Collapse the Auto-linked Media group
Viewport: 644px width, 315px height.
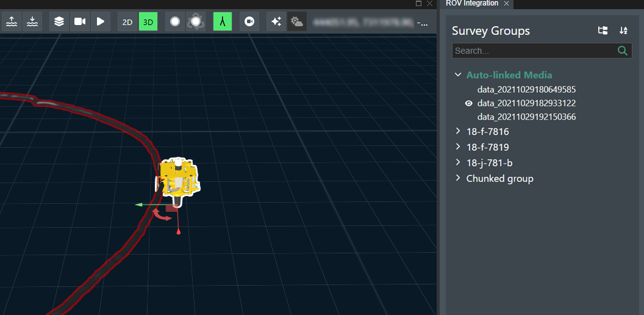click(x=458, y=75)
